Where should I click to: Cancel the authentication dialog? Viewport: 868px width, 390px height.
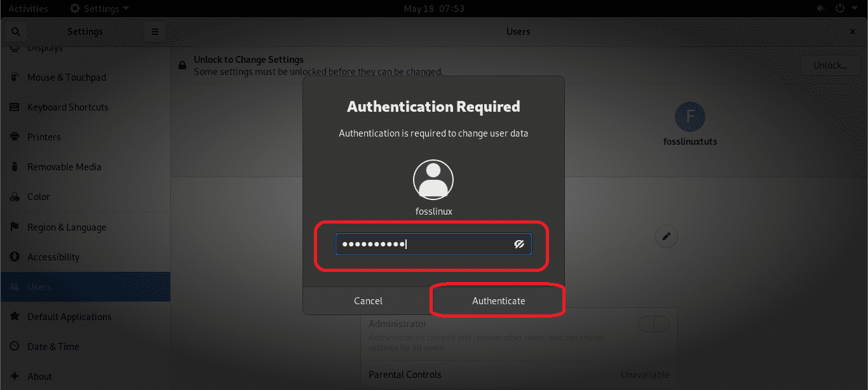pyautogui.click(x=368, y=300)
